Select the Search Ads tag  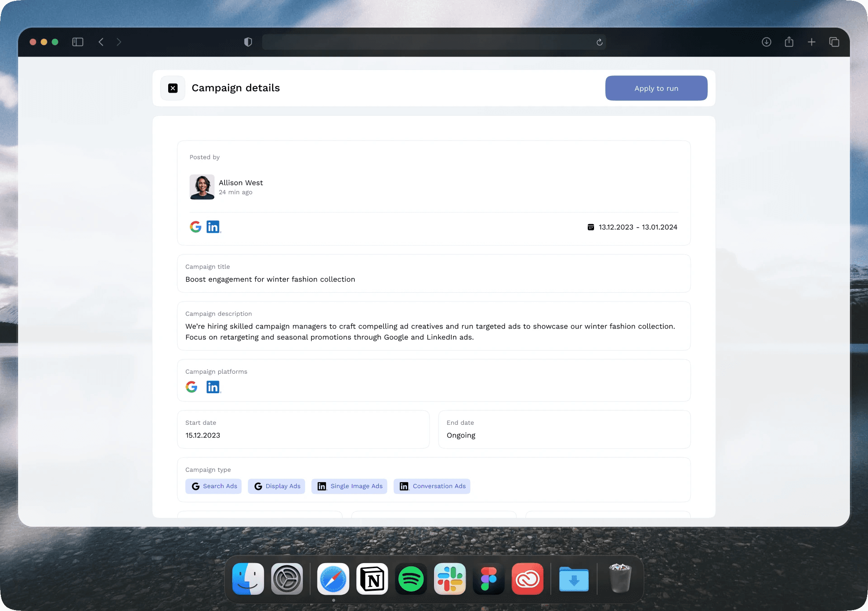pos(213,486)
